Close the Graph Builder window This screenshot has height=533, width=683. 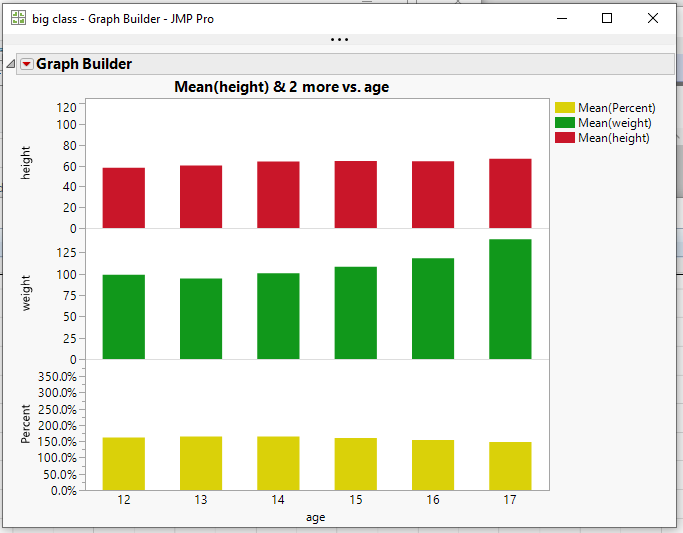[653, 18]
